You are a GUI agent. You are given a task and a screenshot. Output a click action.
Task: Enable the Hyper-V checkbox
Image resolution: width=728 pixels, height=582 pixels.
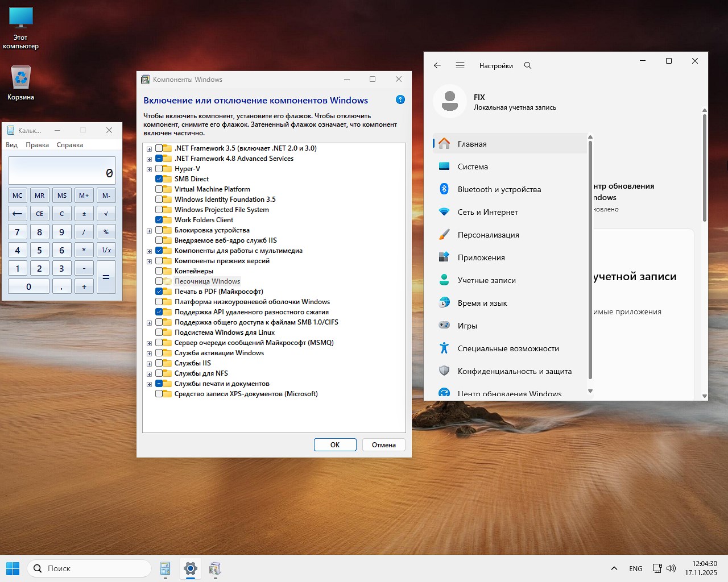[x=159, y=169]
